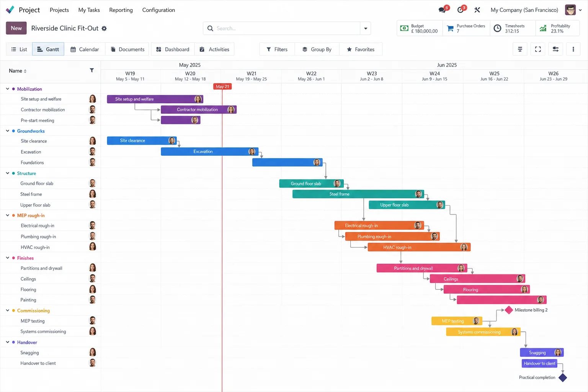Open the Group By button
Image resolution: width=588 pixels, height=392 pixels.
click(x=317, y=49)
